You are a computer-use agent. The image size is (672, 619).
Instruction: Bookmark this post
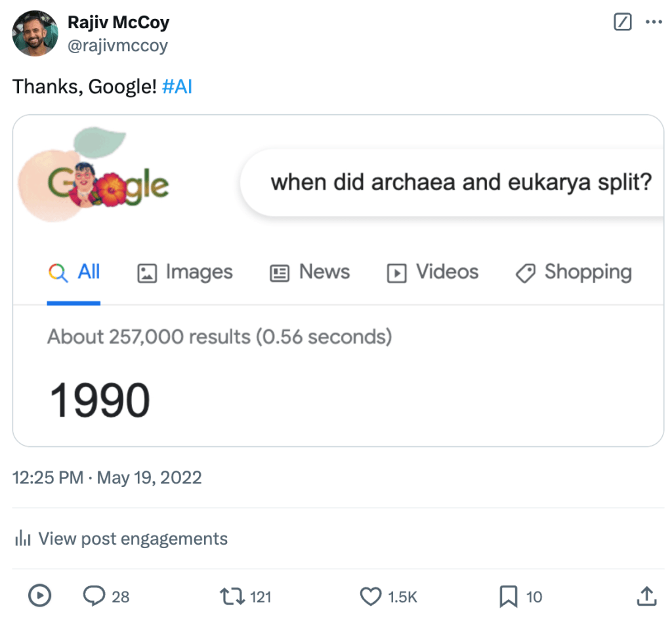coord(509,596)
